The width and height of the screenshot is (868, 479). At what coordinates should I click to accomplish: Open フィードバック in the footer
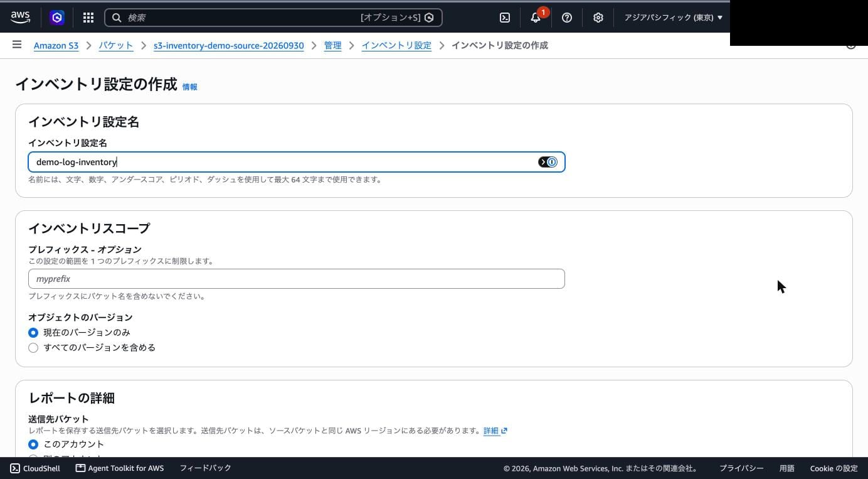[206, 468]
